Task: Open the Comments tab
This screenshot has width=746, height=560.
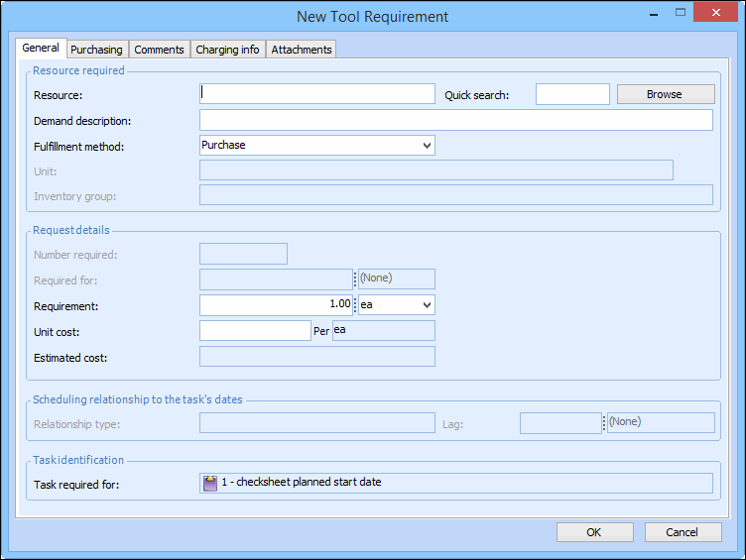Action: [159, 50]
